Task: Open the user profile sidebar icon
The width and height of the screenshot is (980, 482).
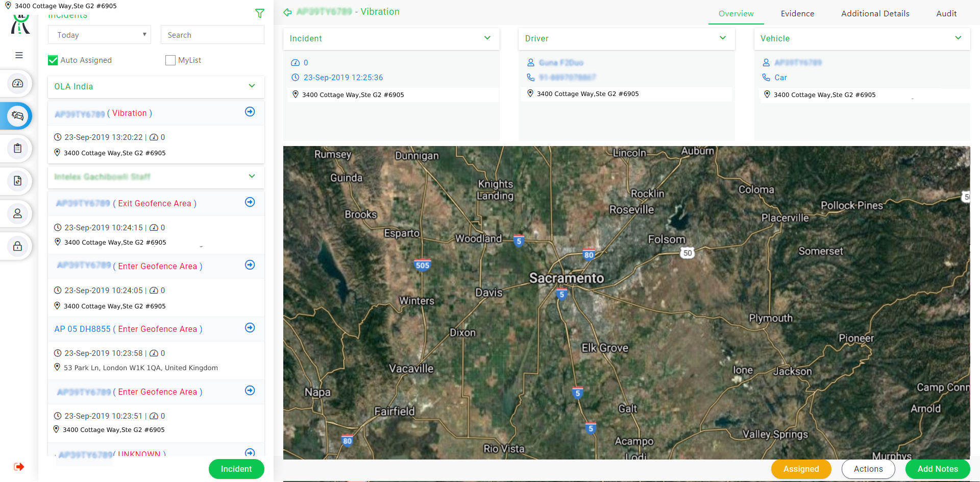Action: tap(18, 213)
